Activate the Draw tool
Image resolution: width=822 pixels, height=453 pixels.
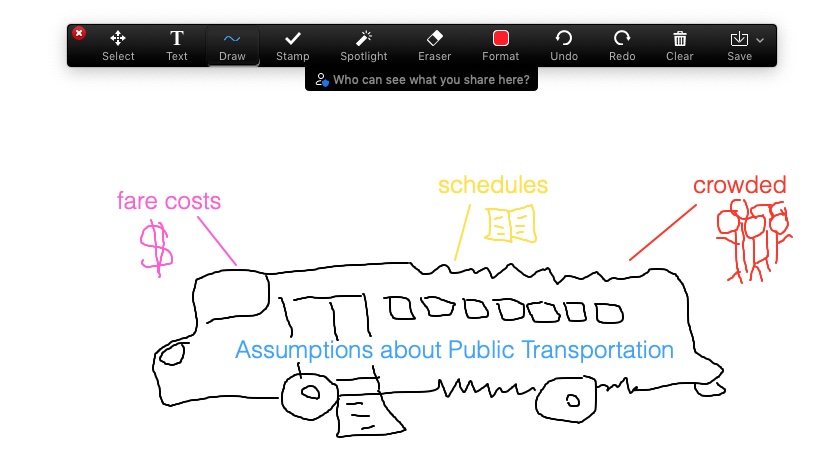[232, 45]
